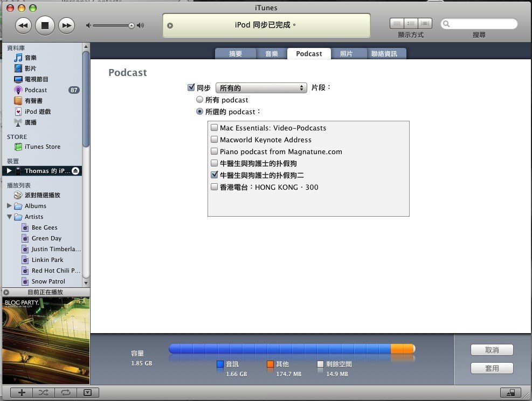Click the volume slider knob

[x=132, y=26]
